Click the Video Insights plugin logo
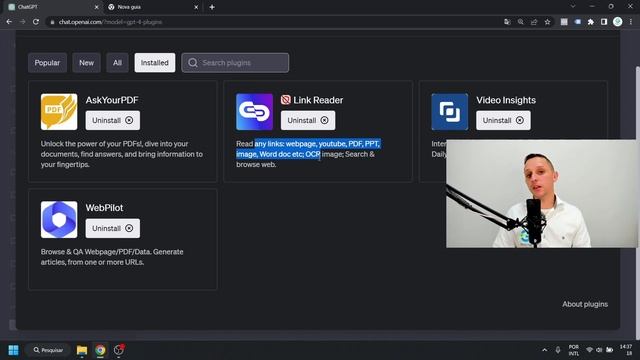 click(x=450, y=112)
